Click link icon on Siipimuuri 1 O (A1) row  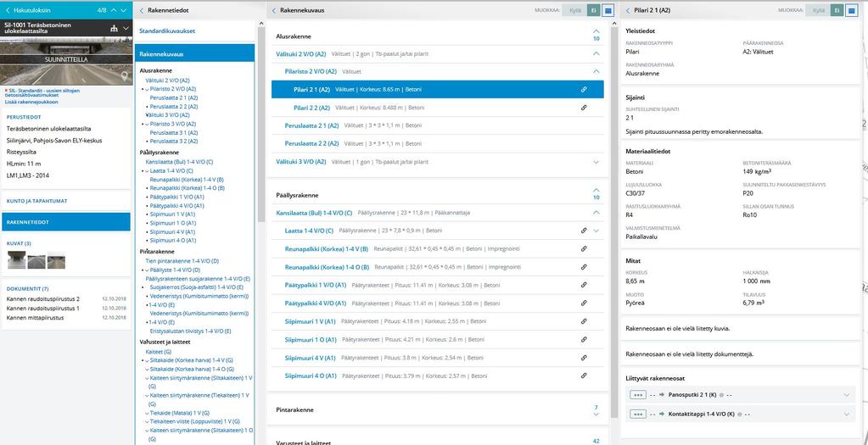[x=584, y=339]
